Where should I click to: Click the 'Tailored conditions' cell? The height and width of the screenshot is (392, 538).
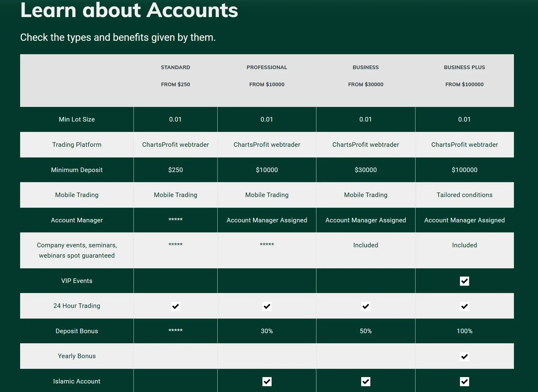pos(464,195)
